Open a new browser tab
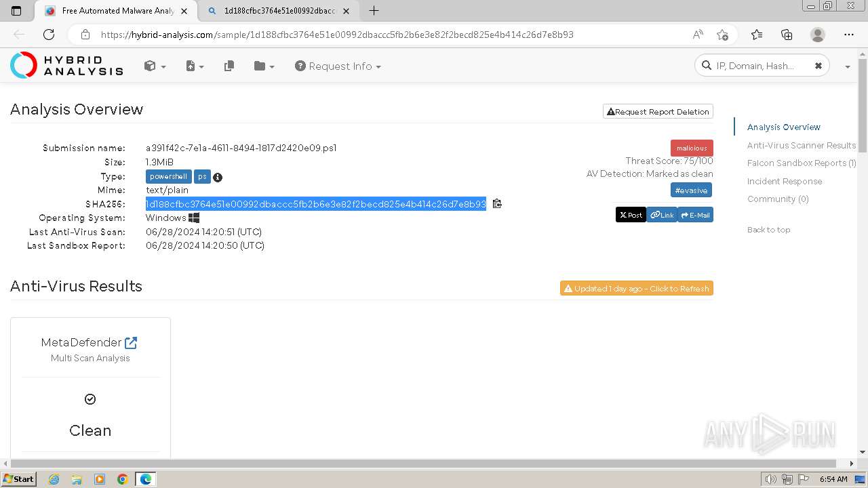The image size is (868, 488). [x=373, y=10]
